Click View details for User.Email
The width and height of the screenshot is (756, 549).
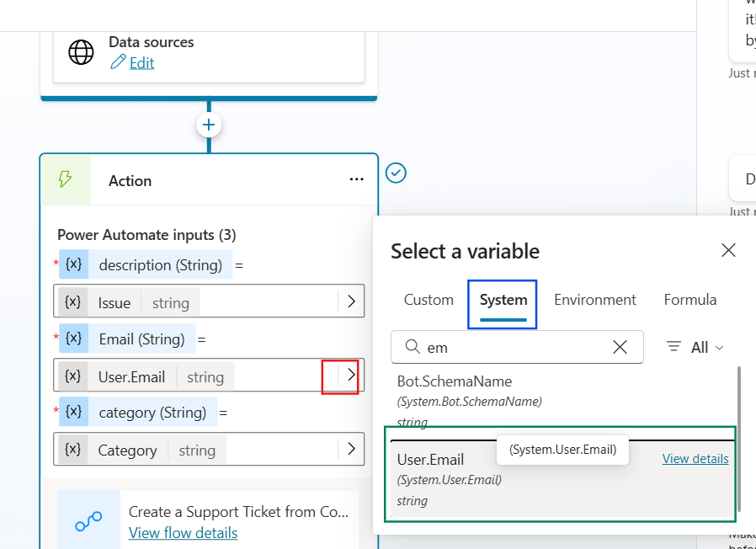[695, 458]
